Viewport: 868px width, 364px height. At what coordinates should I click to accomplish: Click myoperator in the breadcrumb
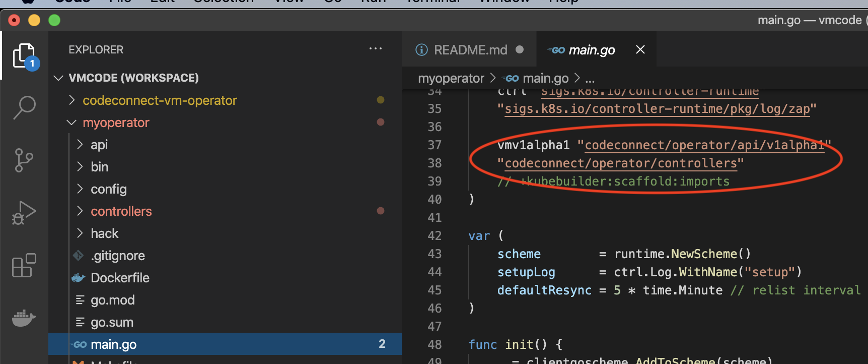451,79
